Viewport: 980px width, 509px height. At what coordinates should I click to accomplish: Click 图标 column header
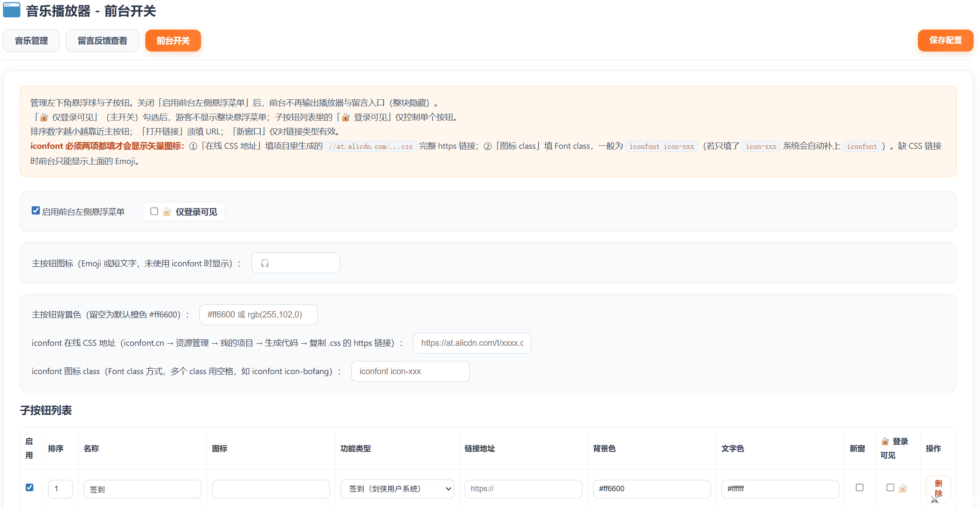pyautogui.click(x=220, y=449)
